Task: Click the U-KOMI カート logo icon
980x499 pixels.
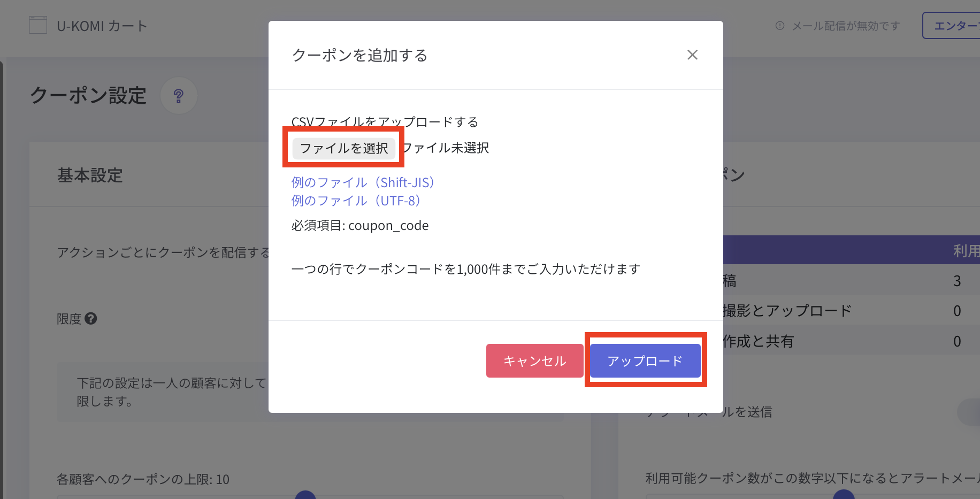Action: click(x=38, y=26)
